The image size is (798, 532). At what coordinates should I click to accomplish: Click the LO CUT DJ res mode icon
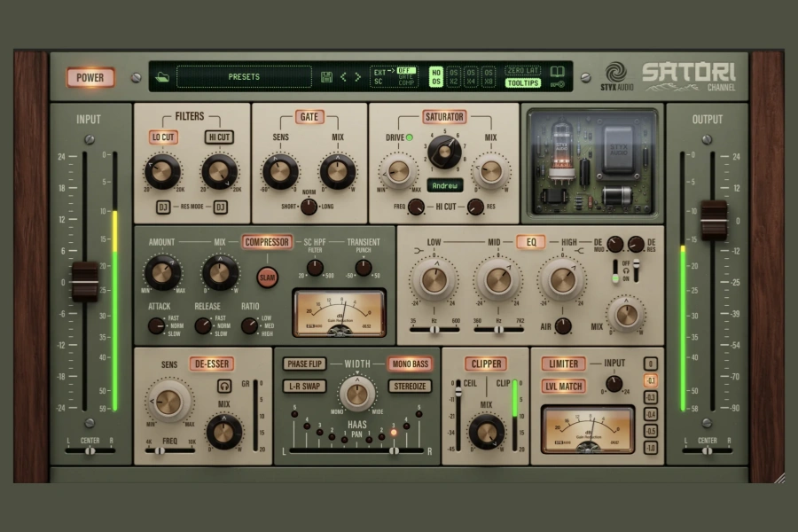pos(163,207)
